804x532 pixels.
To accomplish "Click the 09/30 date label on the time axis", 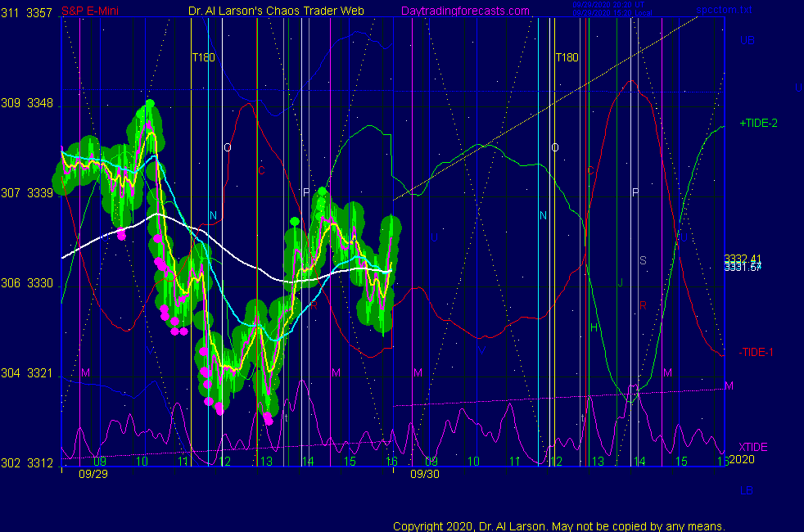I will [x=422, y=473].
